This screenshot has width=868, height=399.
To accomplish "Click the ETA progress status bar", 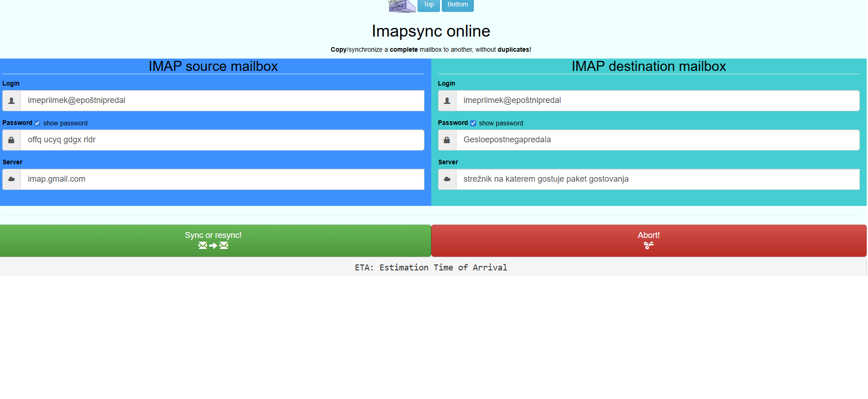I will tap(431, 267).
